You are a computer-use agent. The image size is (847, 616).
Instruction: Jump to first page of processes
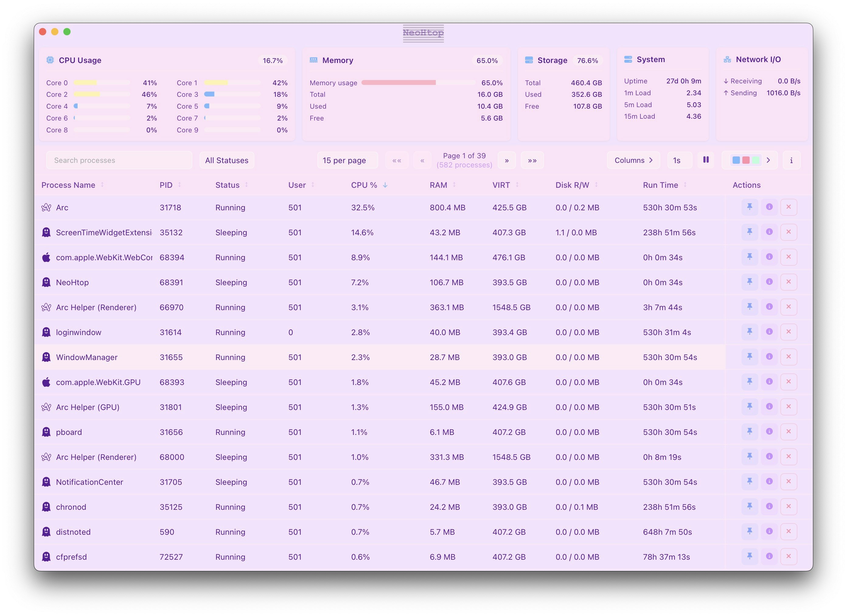point(397,160)
